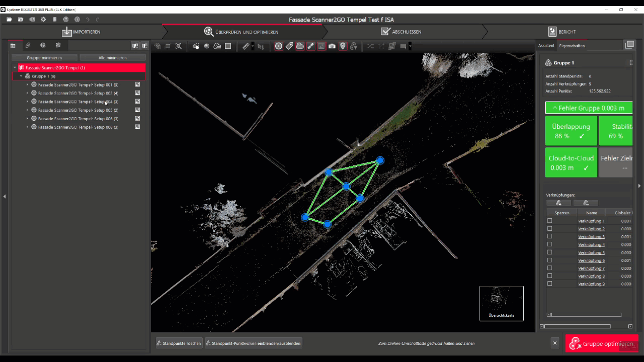Click the Gruppe minimieren button
644x362 pixels.
click(x=44, y=58)
